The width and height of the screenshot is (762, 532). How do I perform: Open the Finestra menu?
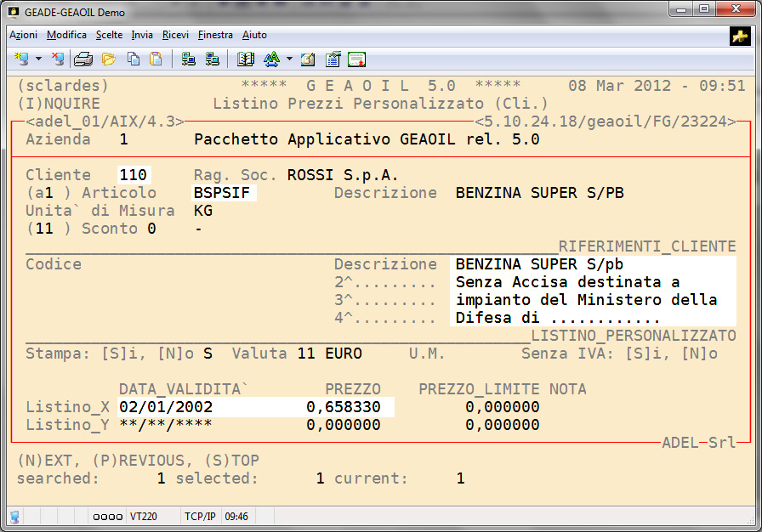(215, 35)
